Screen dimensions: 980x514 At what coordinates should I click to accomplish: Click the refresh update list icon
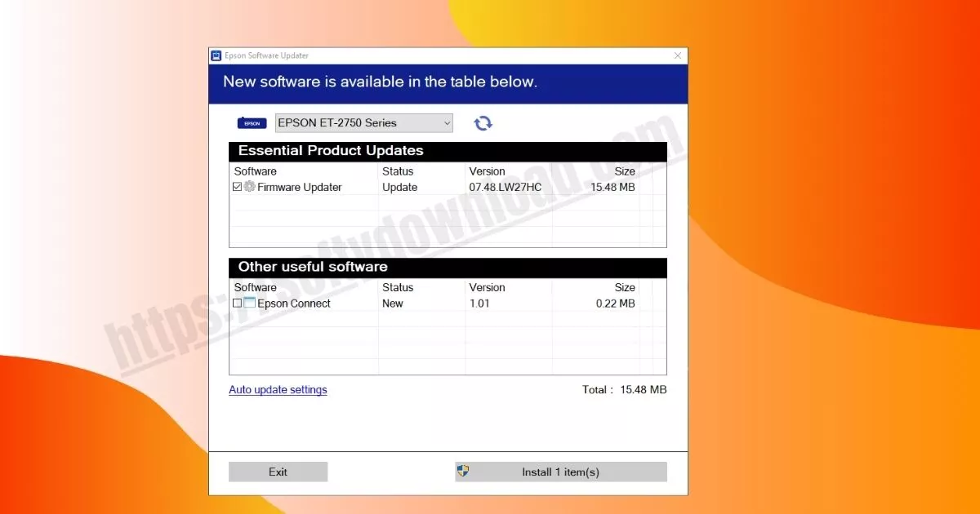pyautogui.click(x=483, y=123)
